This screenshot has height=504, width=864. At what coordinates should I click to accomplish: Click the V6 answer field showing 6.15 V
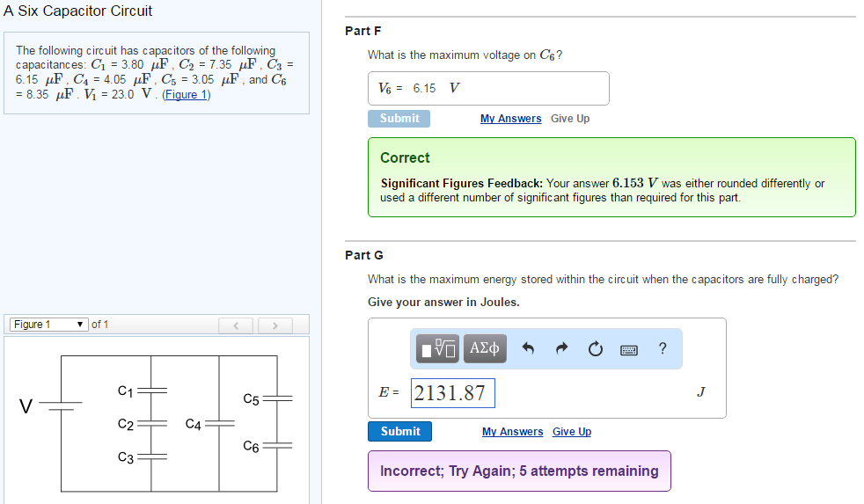tap(488, 88)
